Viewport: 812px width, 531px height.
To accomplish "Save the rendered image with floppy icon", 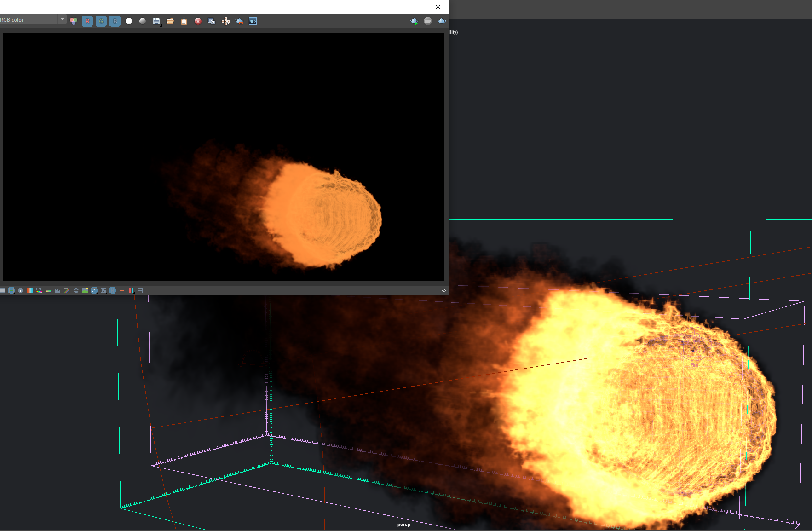I will click(156, 21).
